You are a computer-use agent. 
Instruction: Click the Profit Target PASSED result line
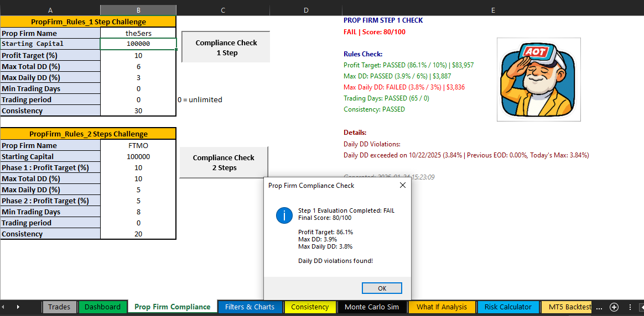click(409, 65)
